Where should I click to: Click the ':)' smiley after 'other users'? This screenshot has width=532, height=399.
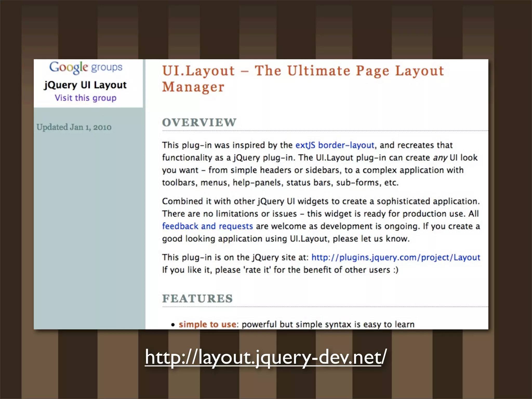click(396, 270)
